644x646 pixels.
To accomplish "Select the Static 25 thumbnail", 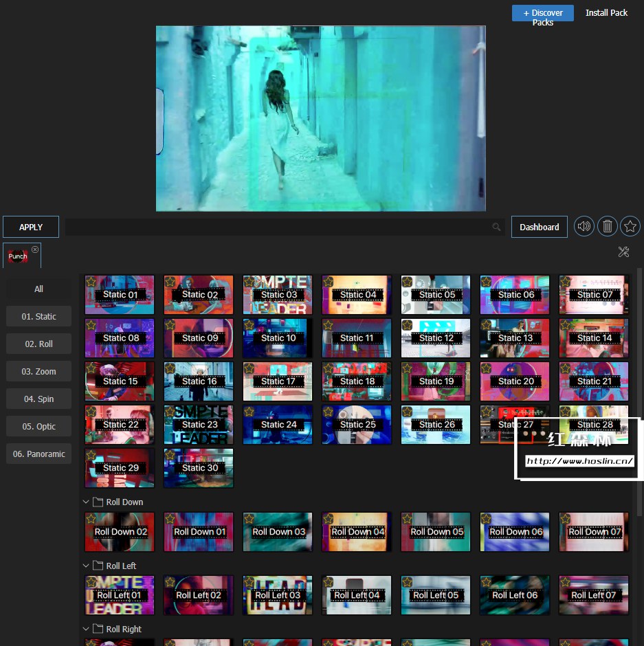I will pos(357,425).
